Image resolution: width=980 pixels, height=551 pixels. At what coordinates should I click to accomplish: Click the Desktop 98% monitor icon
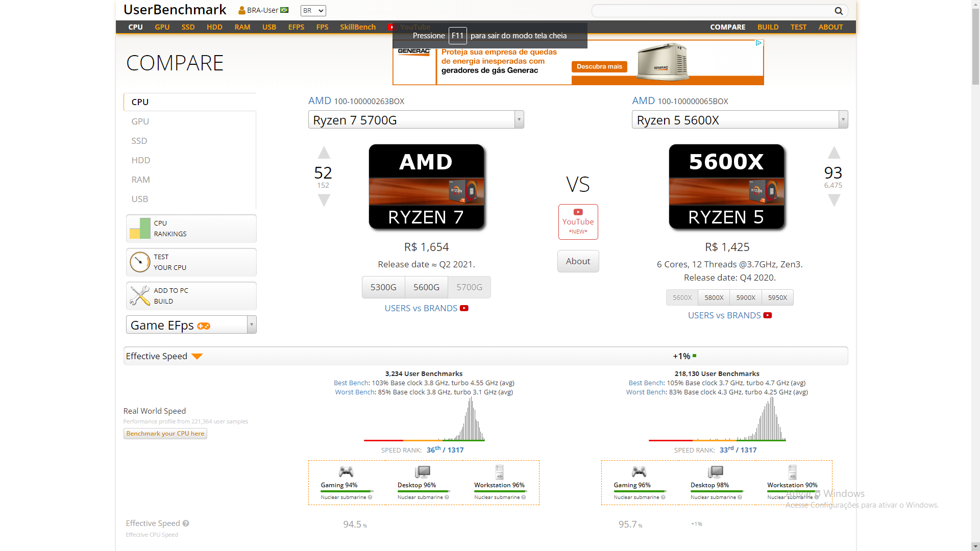[716, 471]
